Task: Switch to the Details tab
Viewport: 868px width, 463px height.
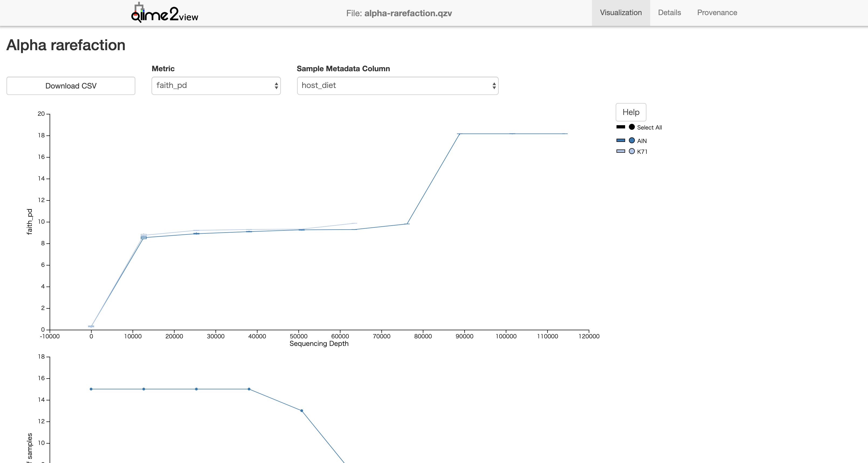Action: 669,13
